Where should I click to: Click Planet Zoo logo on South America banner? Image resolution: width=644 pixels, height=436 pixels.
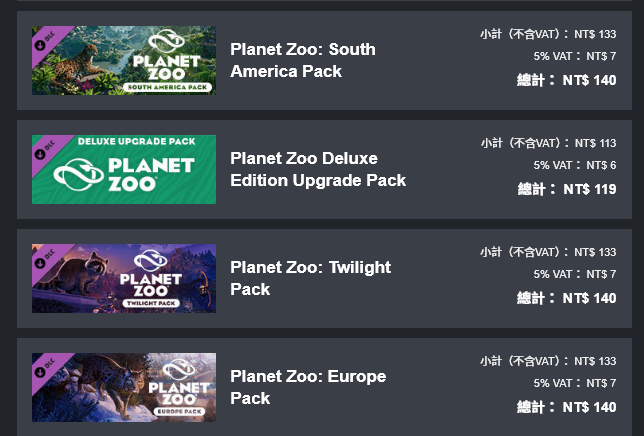[167, 56]
